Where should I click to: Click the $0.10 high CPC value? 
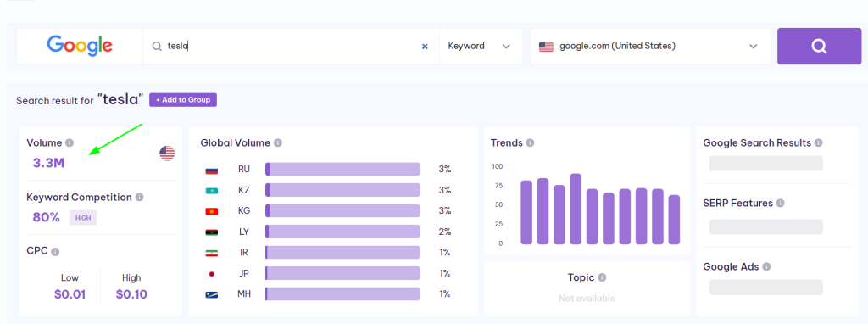coord(131,294)
